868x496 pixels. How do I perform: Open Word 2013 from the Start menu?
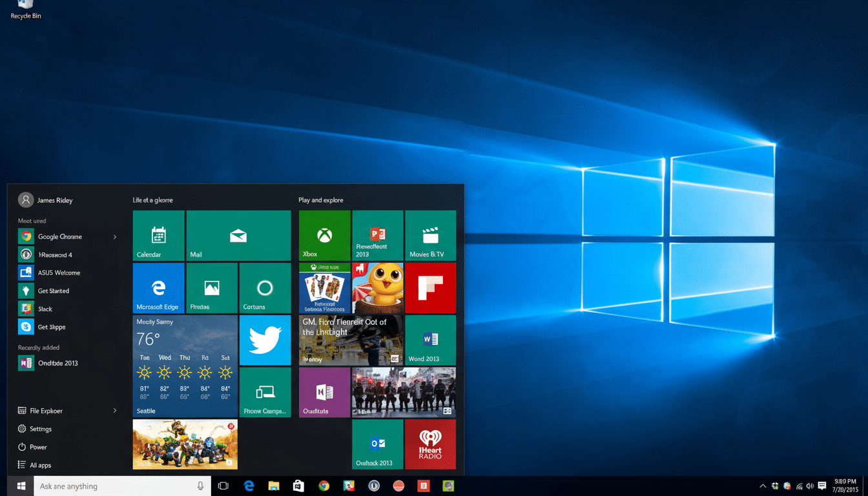click(x=430, y=340)
